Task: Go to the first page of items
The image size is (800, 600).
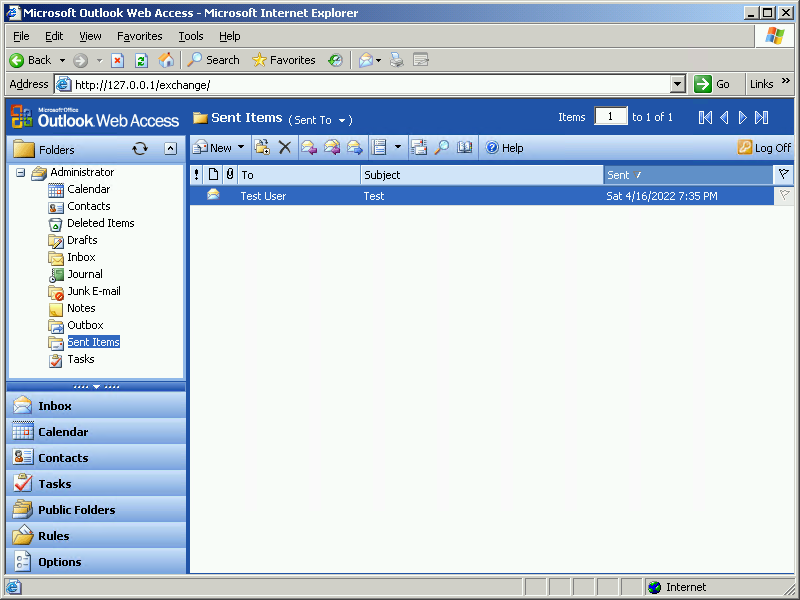Action: point(705,118)
